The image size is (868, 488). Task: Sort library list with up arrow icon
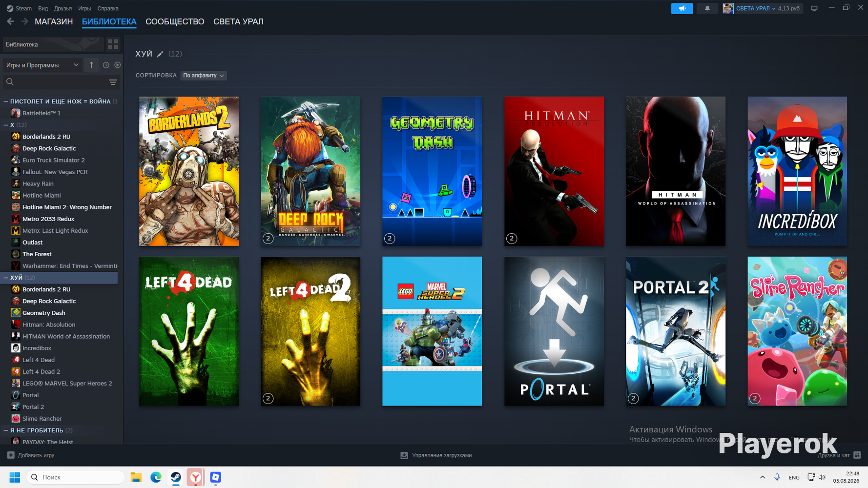(91, 65)
